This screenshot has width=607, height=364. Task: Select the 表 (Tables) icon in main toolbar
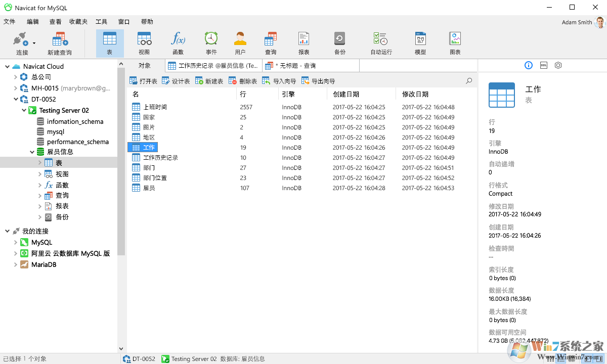(x=110, y=43)
